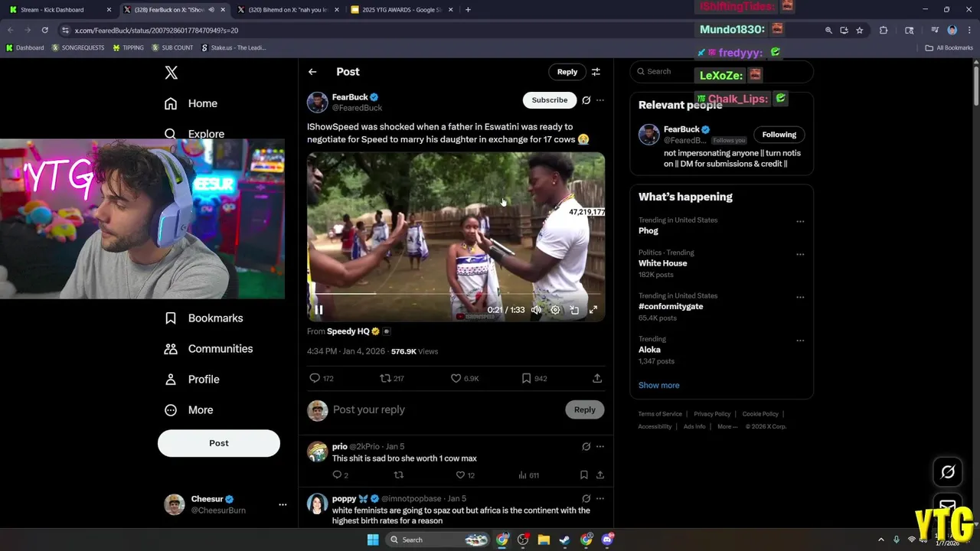Enable picture-in-picture for the video

point(574,310)
